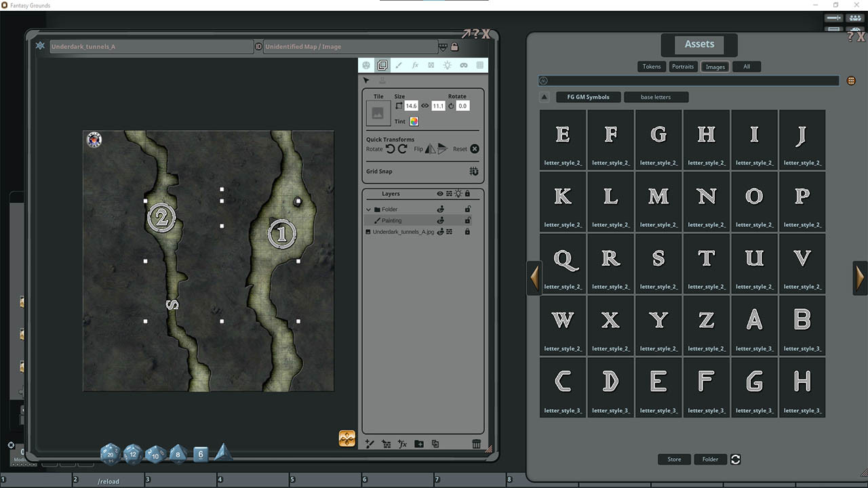Image resolution: width=868 pixels, height=488 pixels.
Task: Collapse the left asset panel arrow
Action: 535,278
